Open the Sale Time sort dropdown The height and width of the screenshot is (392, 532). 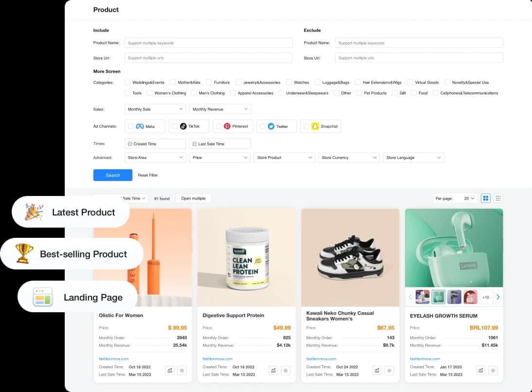134,198
